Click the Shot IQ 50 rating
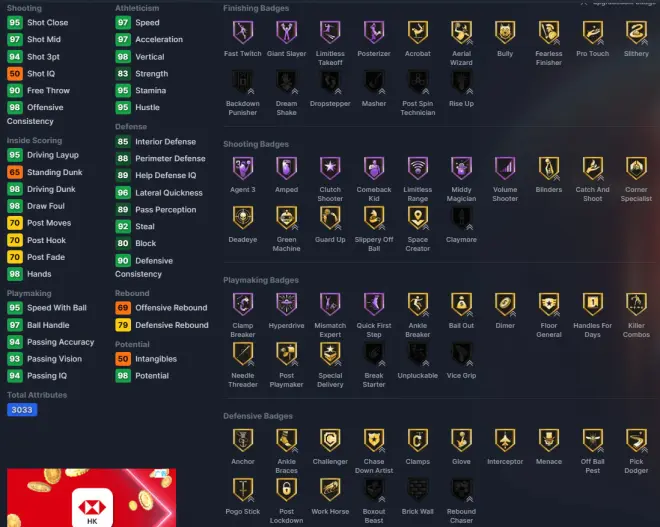This screenshot has height=527, width=660. pyautogui.click(x=15, y=74)
